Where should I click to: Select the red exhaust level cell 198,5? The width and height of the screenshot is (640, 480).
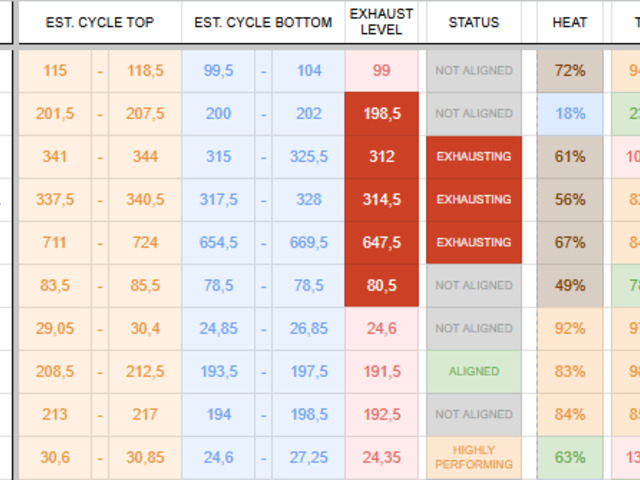pos(381,114)
